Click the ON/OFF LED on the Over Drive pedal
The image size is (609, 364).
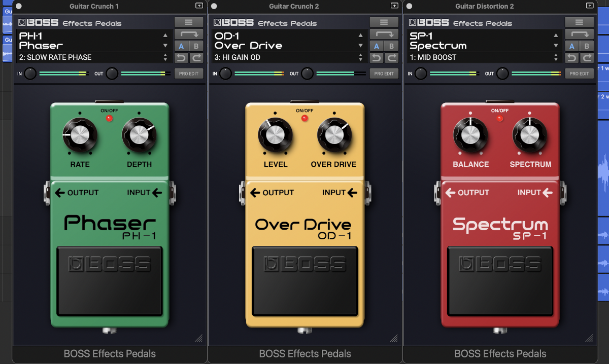pyautogui.click(x=304, y=118)
